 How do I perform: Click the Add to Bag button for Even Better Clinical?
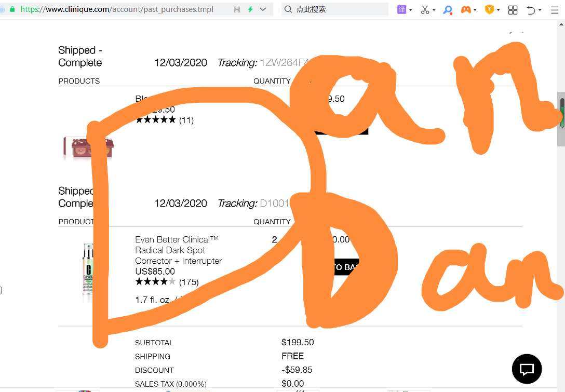[346, 267]
